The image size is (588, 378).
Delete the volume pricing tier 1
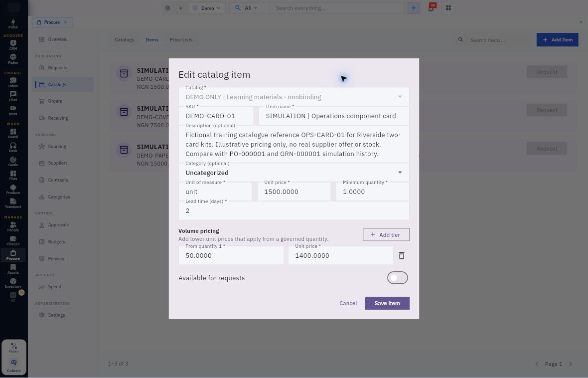pos(401,255)
